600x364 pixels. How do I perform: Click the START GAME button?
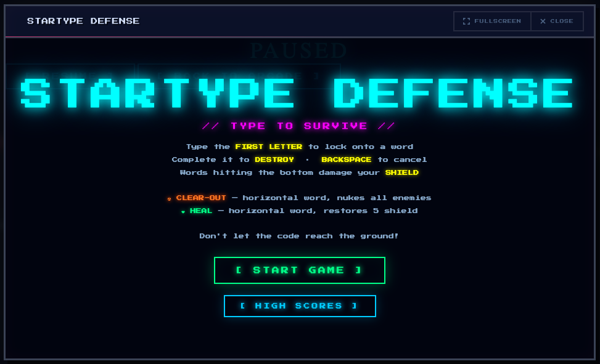[x=300, y=270]
